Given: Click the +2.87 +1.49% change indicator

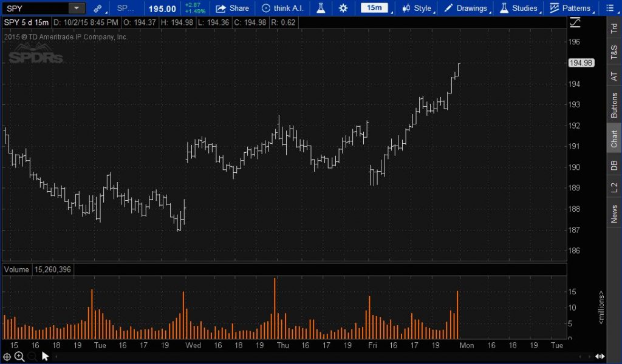Looking at the screenshot, I should coord(195,8).
